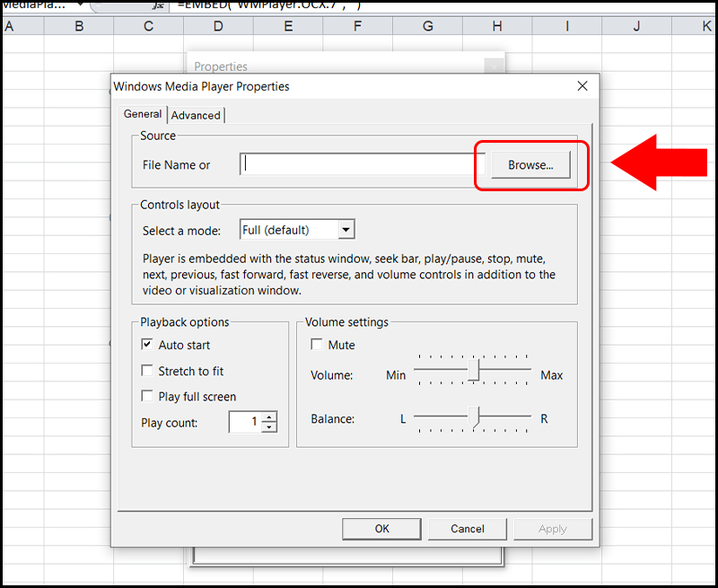Decrease Play count with the down arrow
The width and height of the screenshot is (718, 588).
(269, 427)
